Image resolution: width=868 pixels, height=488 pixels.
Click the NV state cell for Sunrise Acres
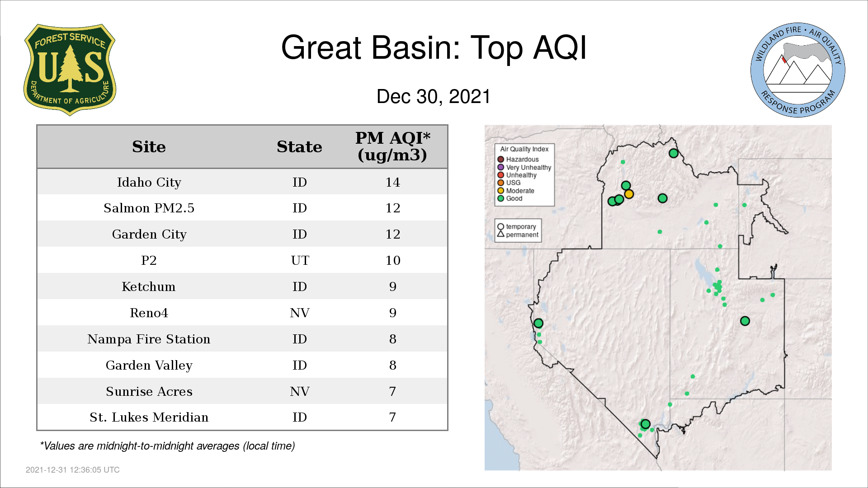300,391
